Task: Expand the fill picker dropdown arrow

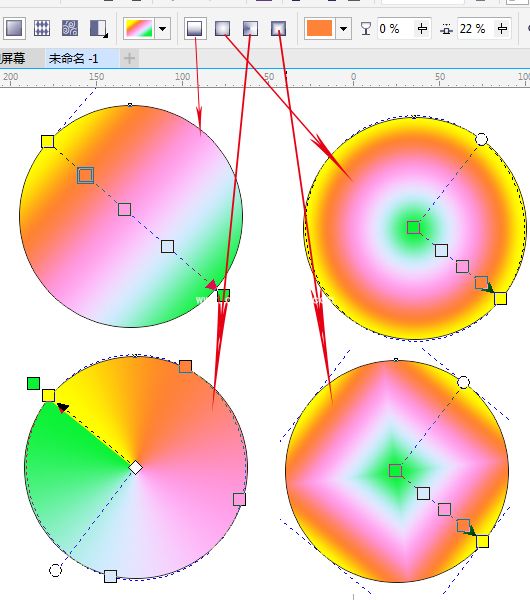Action: 162,28
